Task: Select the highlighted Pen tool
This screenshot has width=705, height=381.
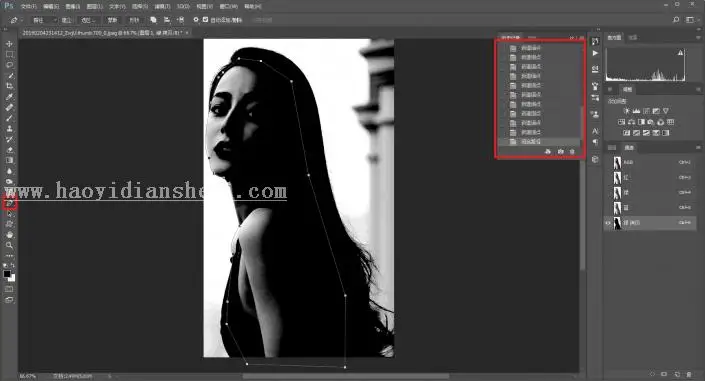Action: point(9,203)
